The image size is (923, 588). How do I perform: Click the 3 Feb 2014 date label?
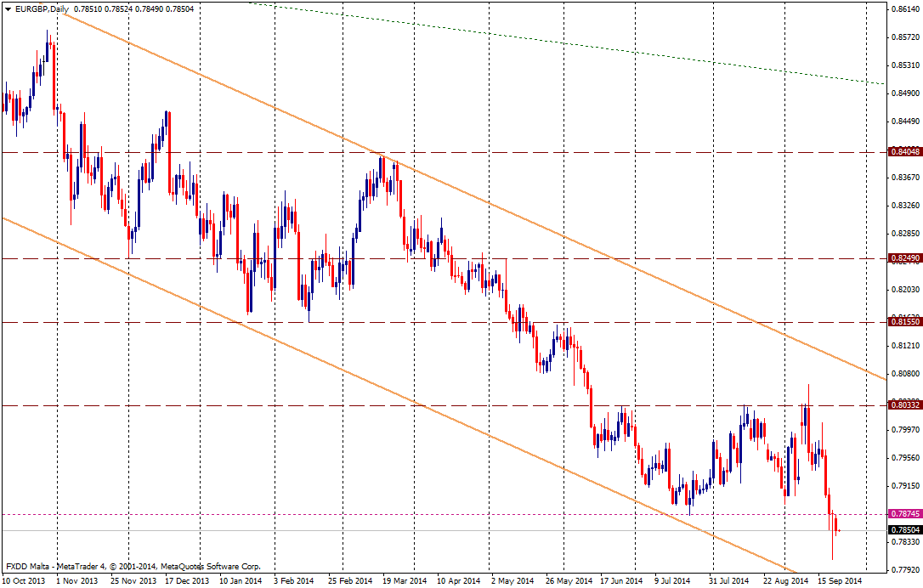pyautogui.click(x=294, y=581)
